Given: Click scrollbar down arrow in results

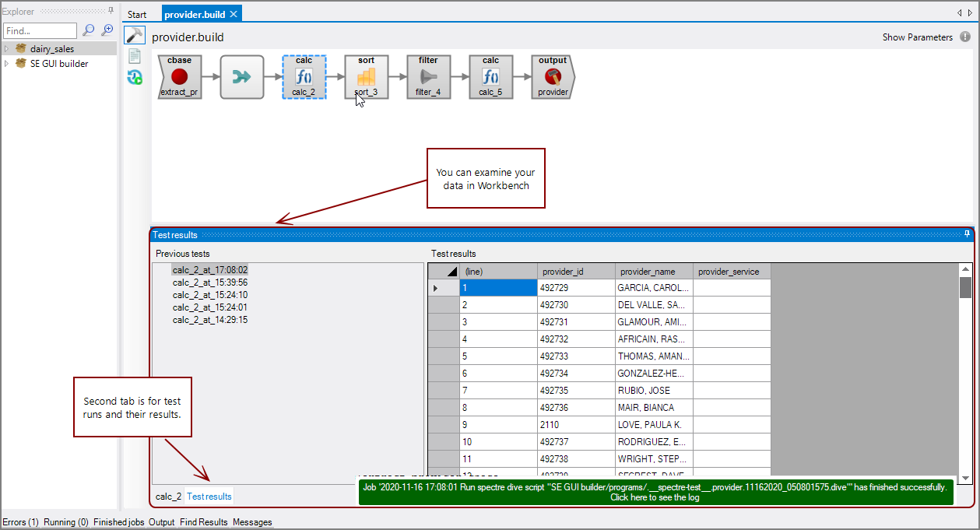Looking at the screenshot, I should click(x=965, y=478).
